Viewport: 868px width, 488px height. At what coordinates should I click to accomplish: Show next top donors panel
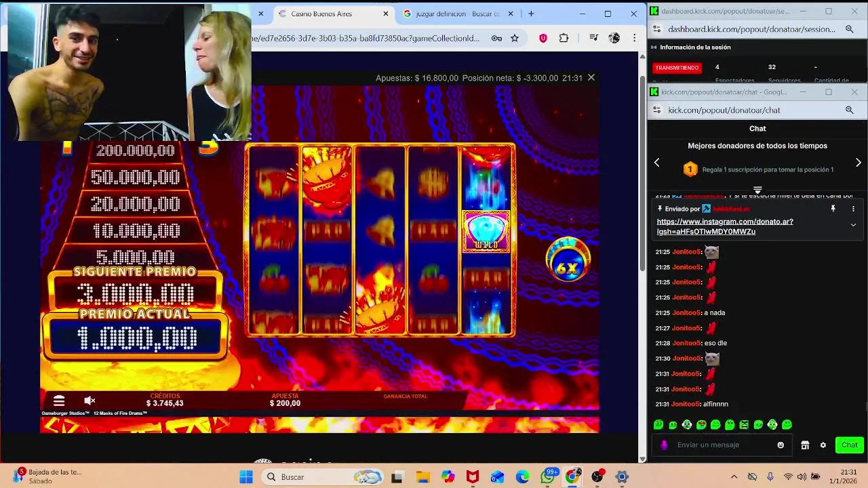[x=859, y=163]
